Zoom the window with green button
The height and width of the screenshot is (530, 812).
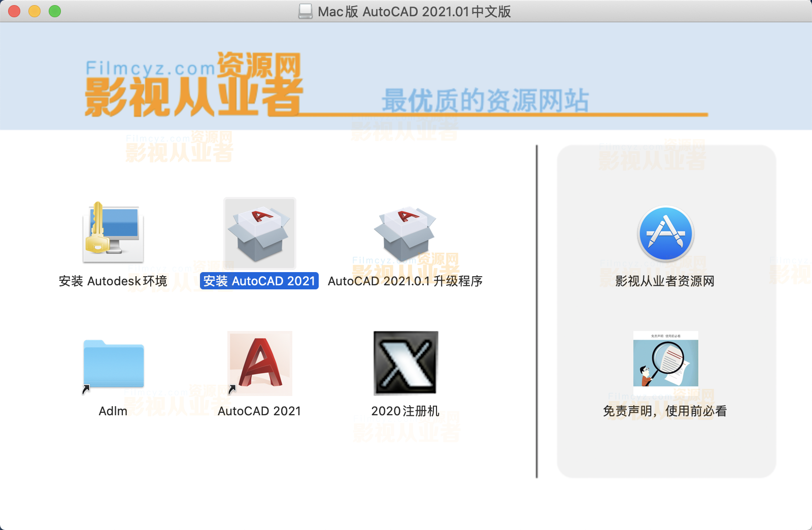(x=55, y=11)
